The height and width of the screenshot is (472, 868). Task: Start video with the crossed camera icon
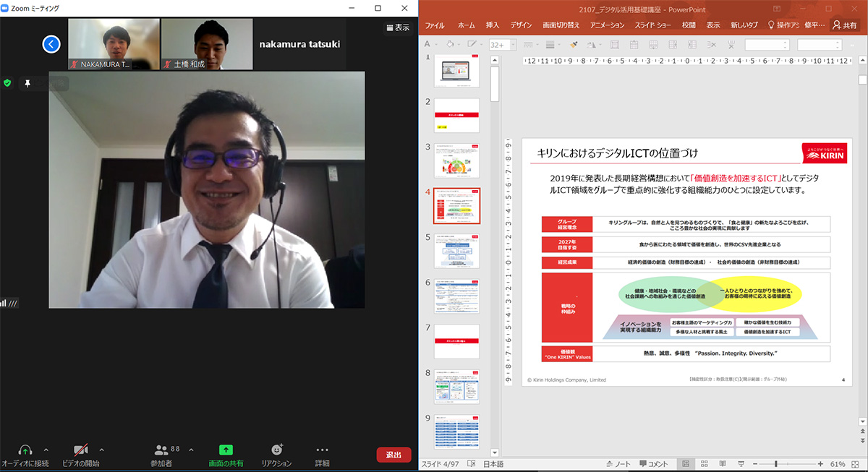coord(81,450)
